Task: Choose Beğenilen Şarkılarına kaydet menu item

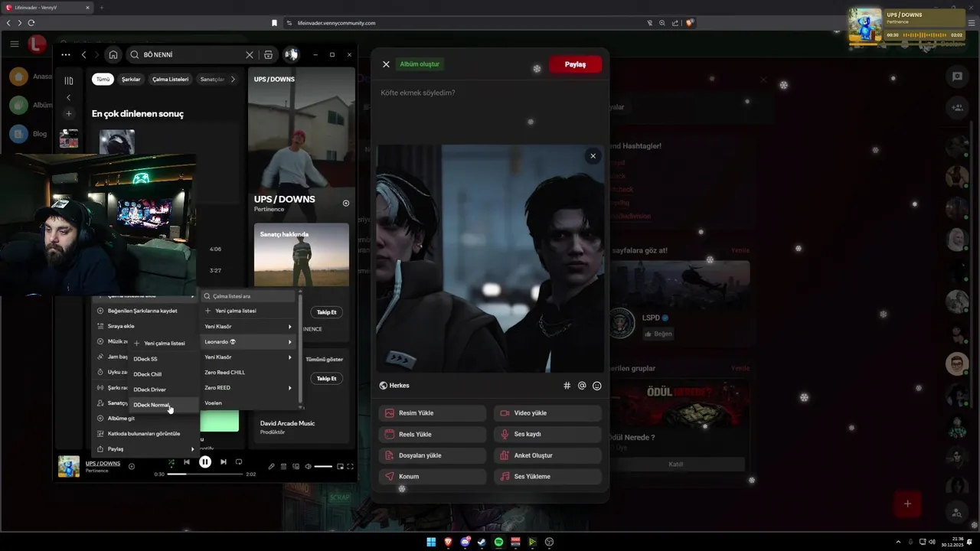Action: [145, 311]
